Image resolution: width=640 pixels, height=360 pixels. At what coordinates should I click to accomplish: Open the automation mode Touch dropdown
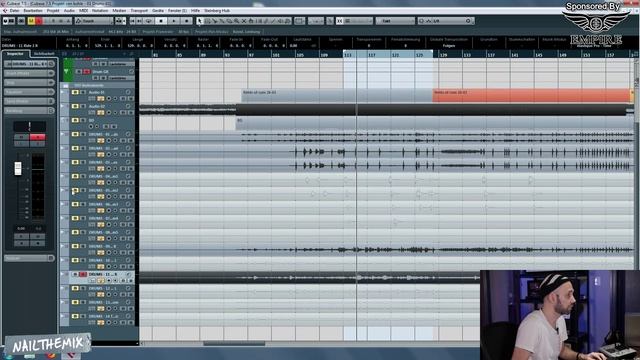click(x=94, y=21)
